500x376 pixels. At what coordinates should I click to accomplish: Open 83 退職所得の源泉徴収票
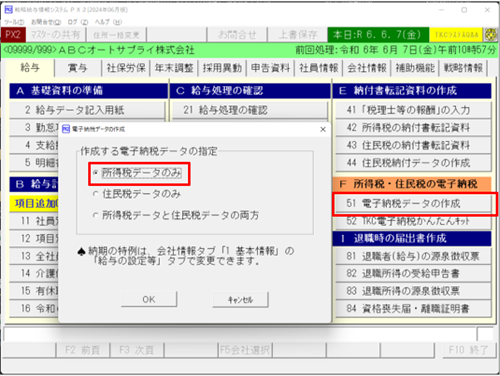pos(413,291)
